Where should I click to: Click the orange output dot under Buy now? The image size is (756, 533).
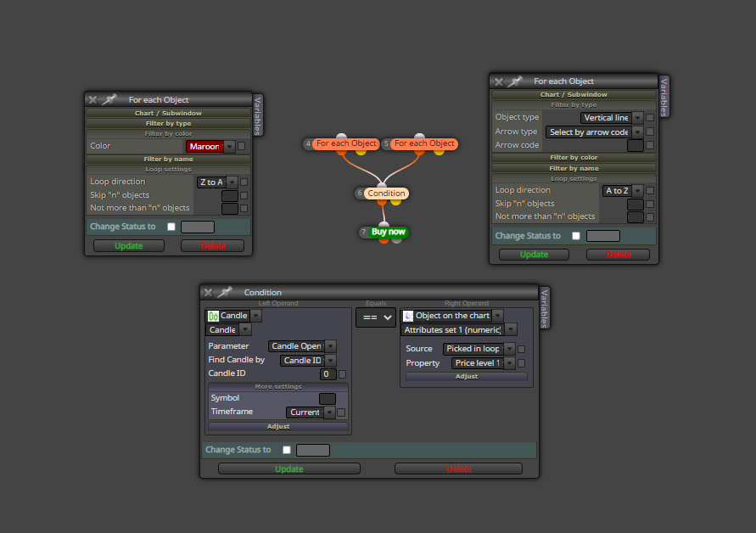pyautogui.click(x=384, y=240)
